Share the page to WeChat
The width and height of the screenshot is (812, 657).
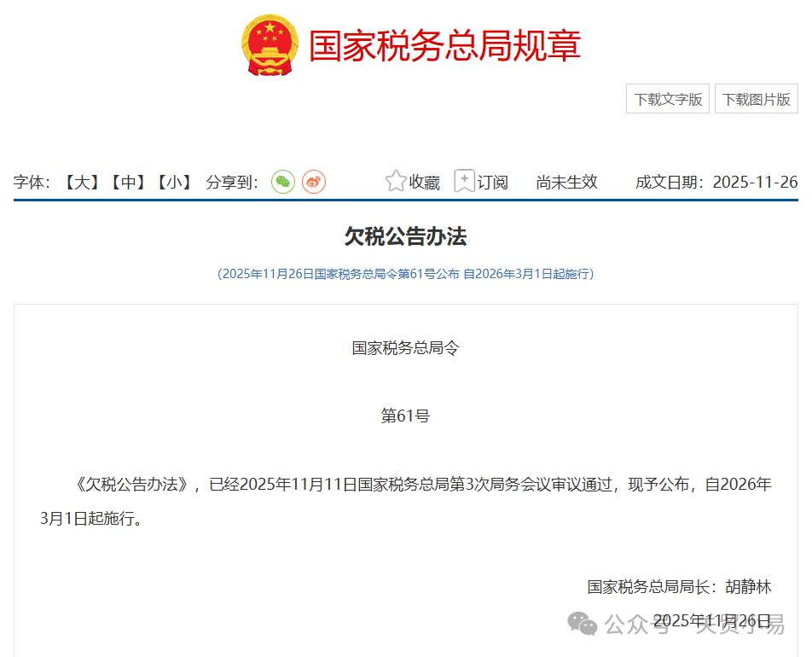[x=283, y=182]
